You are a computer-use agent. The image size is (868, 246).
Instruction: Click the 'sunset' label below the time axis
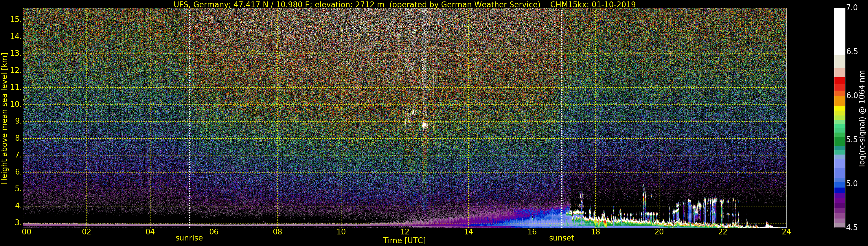coord(561,238)
